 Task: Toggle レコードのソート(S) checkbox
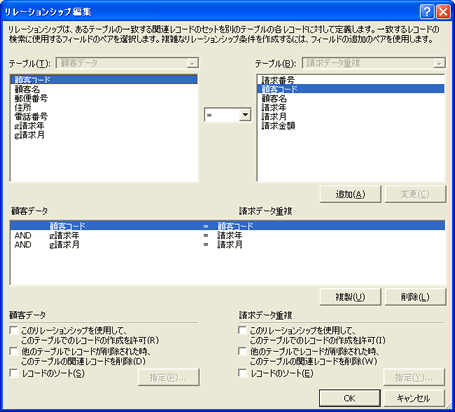coord(14,373)
